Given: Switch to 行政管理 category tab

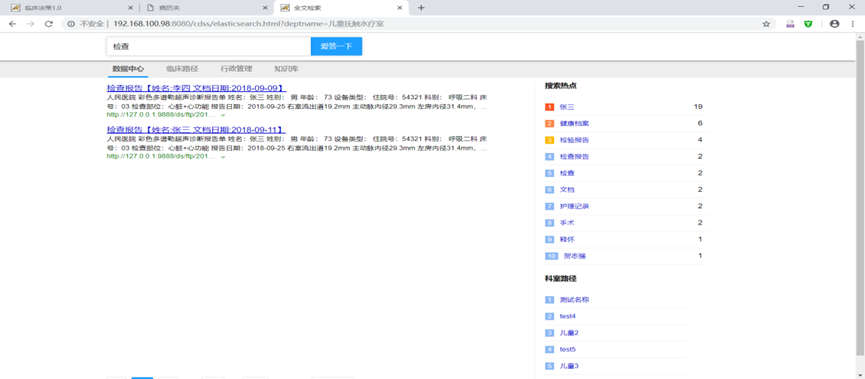Looking at the screenshot, I should pyautogui.click(x=236, y=70).
